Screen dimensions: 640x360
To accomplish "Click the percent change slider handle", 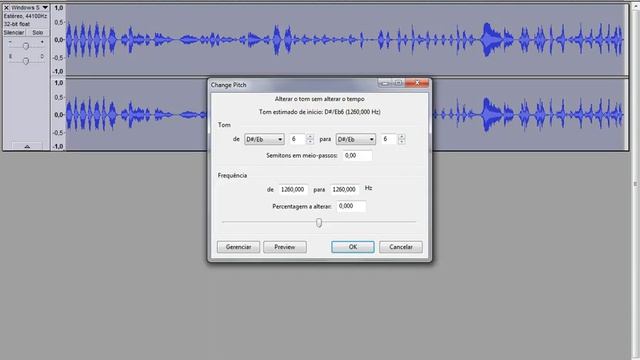I will coord(319,222).
